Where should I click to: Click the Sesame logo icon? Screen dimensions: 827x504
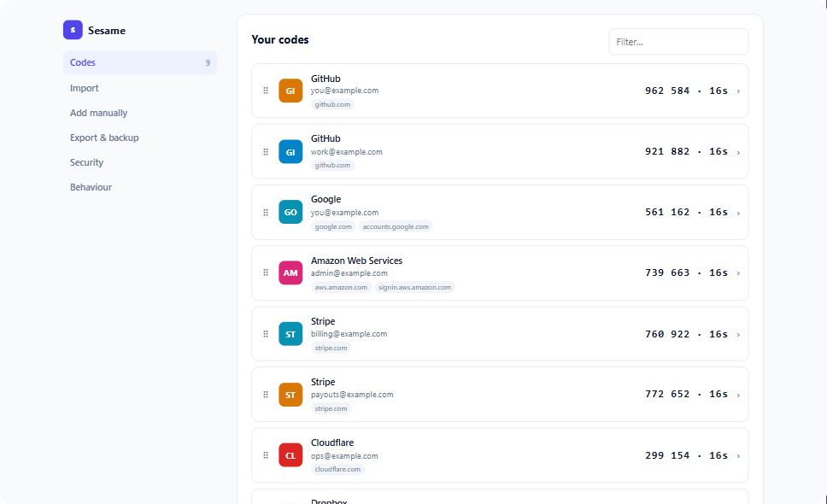pos(73,30)
